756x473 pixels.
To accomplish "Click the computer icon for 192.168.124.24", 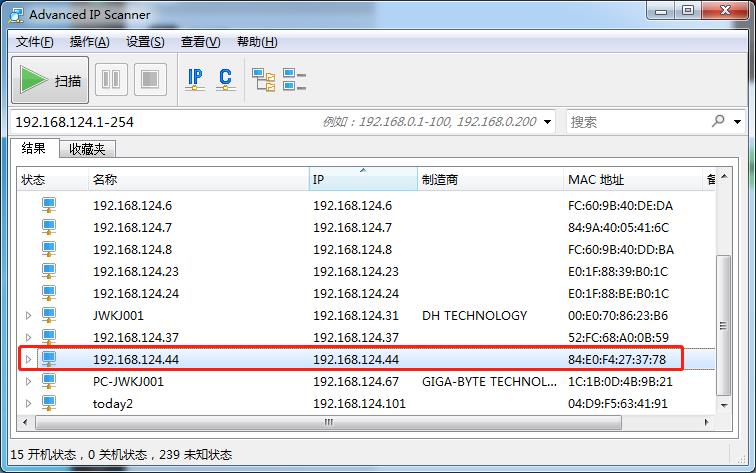I will [49, 293].
